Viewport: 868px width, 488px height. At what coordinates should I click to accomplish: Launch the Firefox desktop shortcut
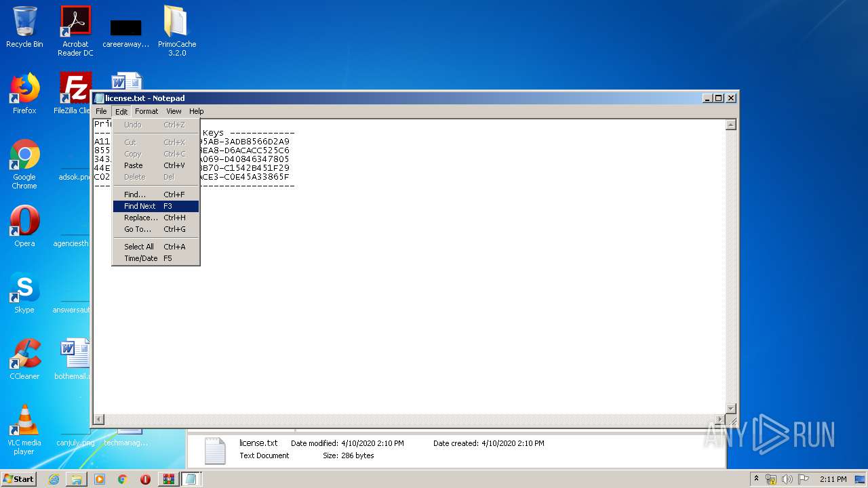click(24, 94)
